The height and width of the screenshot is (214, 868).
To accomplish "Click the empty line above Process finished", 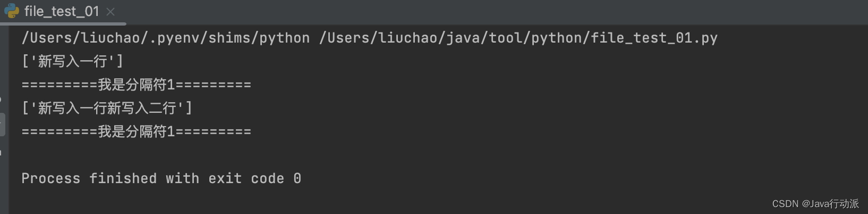I will tap(159, 155).
